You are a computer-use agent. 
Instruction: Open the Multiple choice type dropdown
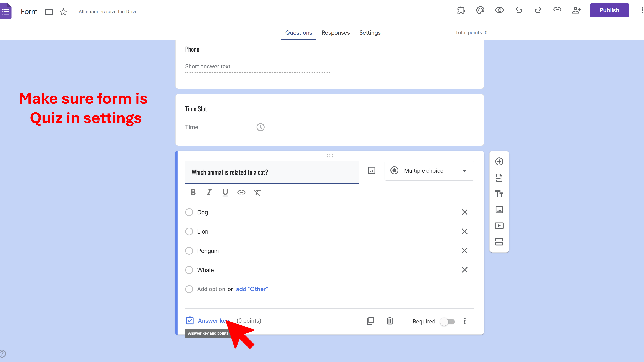point(429,171)
